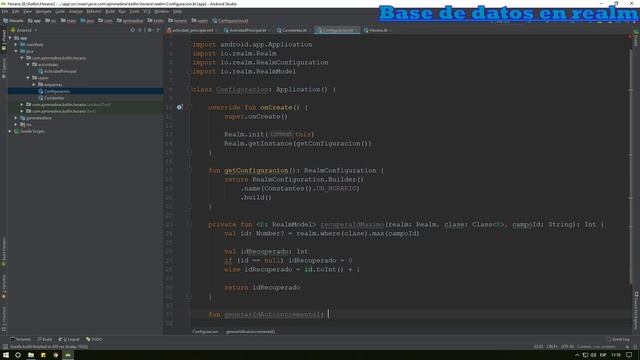The width and height of the screenshot is (640, 360).
Task: Expand Gradle Scripts node
Action: click(x=10, y=131)
